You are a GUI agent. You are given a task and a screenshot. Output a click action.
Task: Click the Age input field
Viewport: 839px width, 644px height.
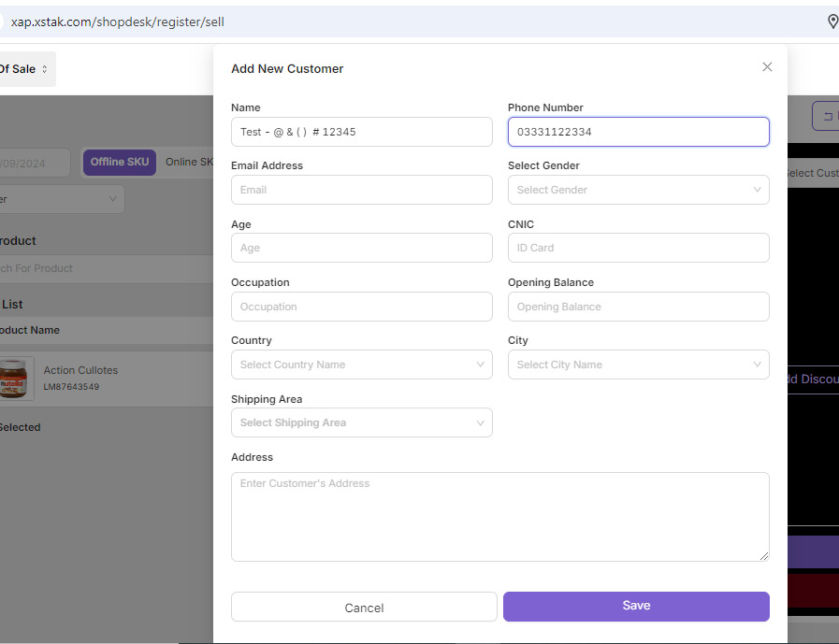coord(361,248)
